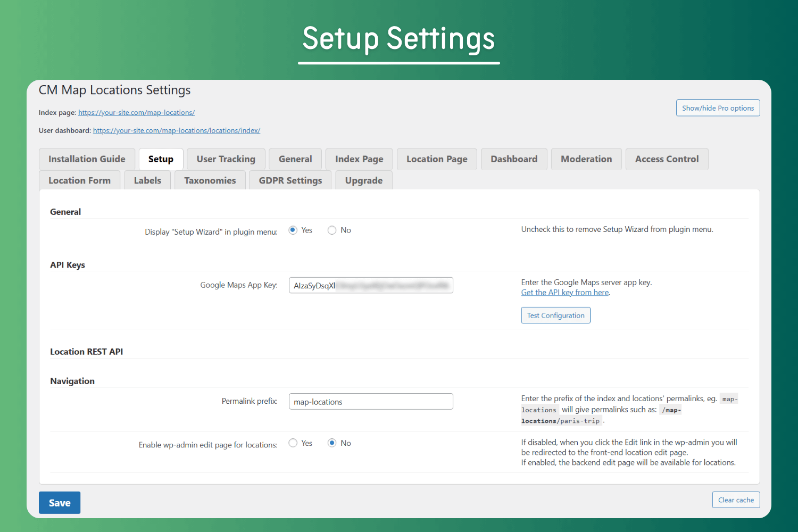Open the Index page URL link
Viewport: 798px width, 532px height.
(136, 113)
